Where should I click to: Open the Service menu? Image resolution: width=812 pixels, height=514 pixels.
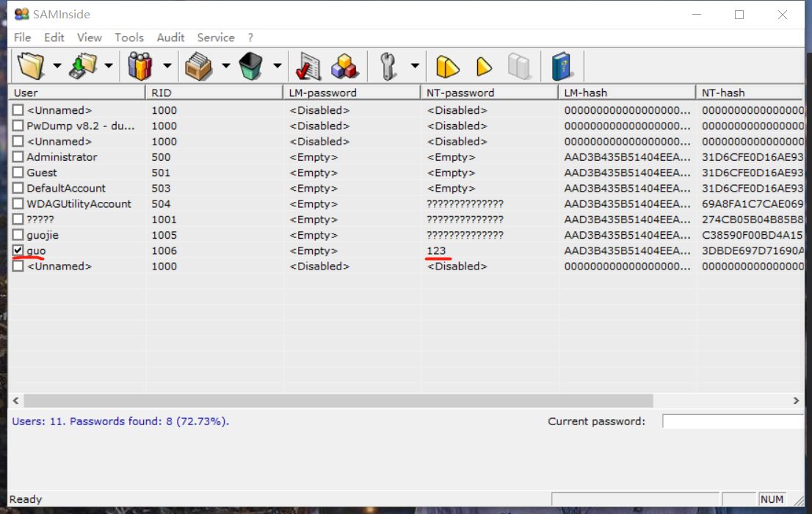click(215, 37)
